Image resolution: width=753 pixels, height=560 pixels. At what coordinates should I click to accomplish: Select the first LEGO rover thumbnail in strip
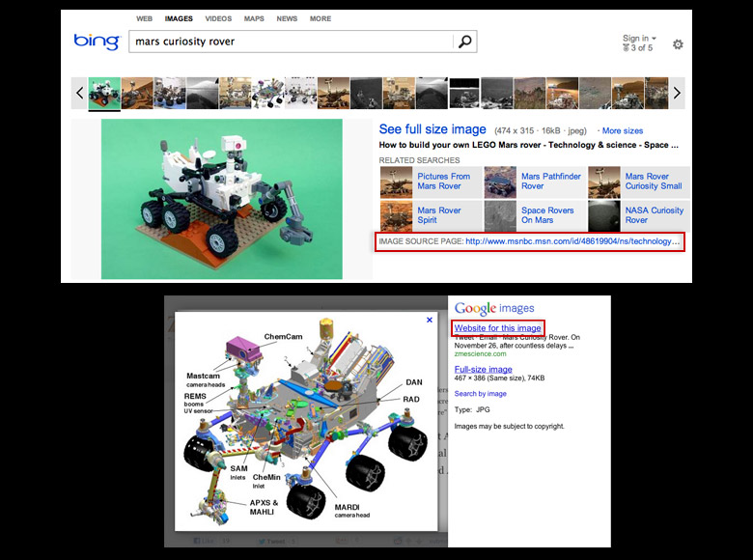pyautogui.click(x=104, y=93)
